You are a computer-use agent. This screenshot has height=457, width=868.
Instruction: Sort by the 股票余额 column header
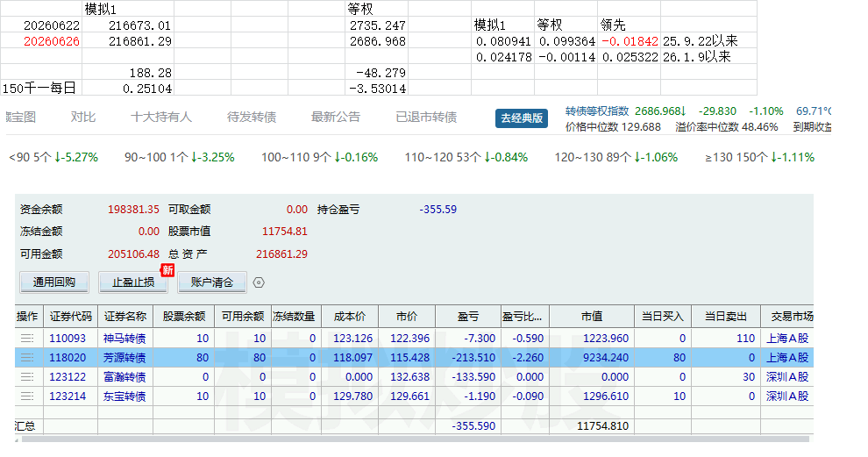(x=184, y=317)
